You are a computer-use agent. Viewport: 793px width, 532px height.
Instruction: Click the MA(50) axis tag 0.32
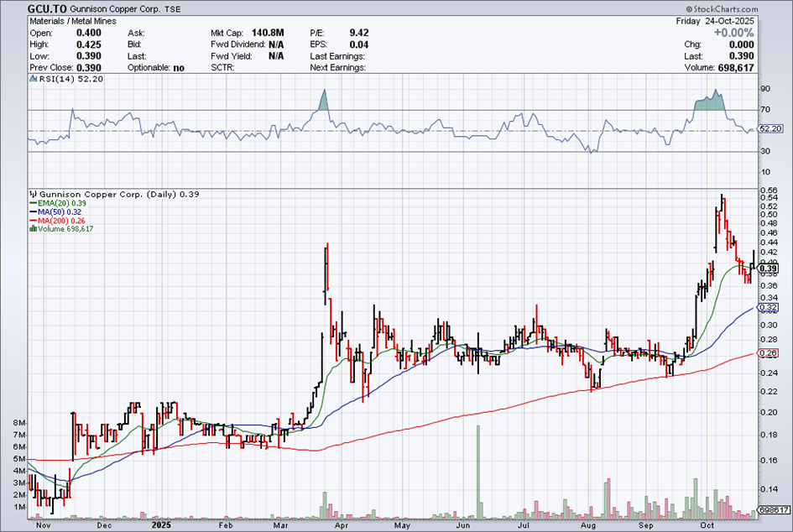pyautogui.click(x=768, y=307)
